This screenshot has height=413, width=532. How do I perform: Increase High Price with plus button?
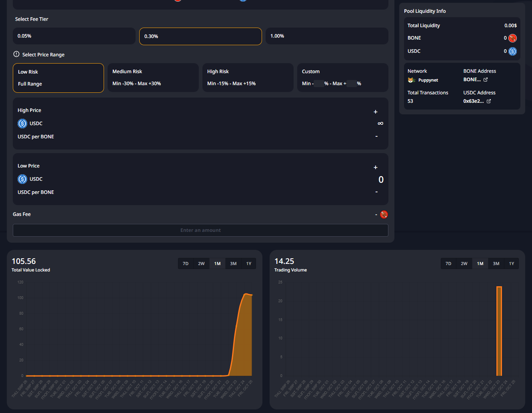(x=376, y=112)
